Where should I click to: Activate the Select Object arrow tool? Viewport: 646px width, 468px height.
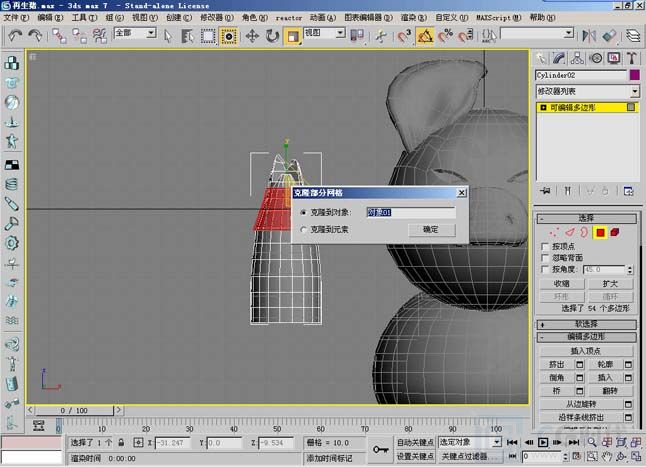(167, 36)
